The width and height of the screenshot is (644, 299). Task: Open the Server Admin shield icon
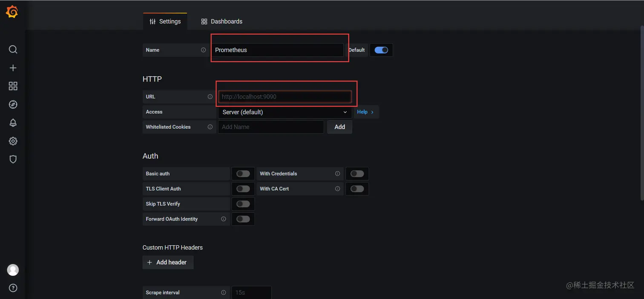[13, 160]
